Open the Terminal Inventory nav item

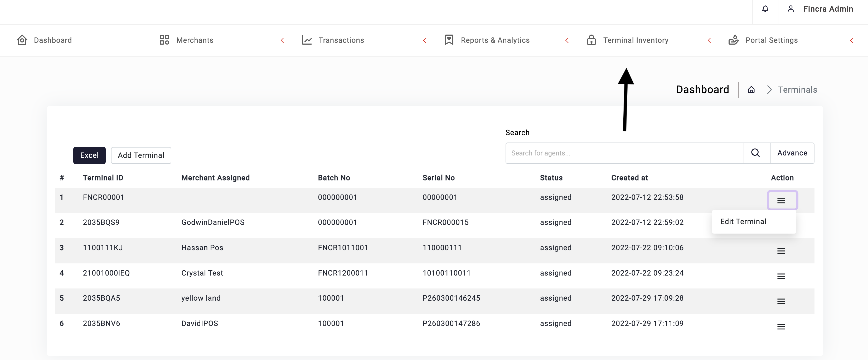click(636, 40)
